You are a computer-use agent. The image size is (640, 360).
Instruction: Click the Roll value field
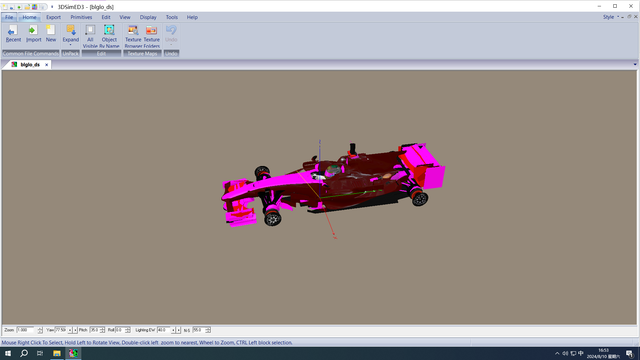(120, 330)
